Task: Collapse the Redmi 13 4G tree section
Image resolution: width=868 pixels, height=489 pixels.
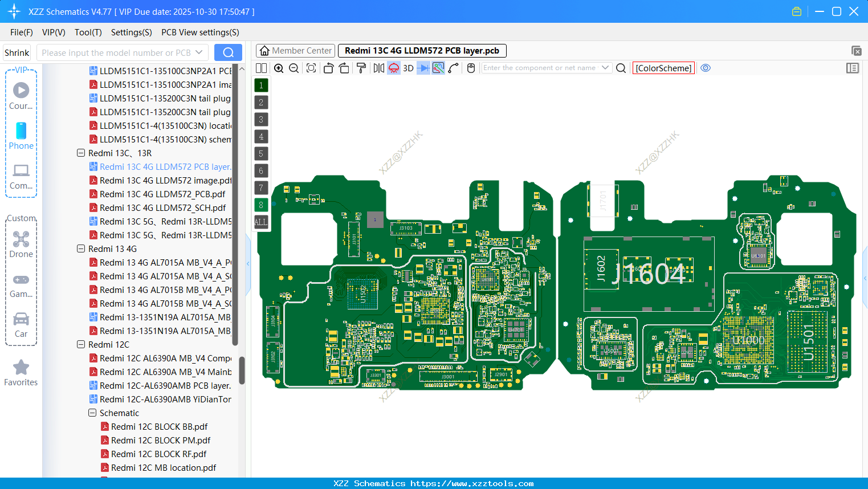Action: tap(80, 248)
